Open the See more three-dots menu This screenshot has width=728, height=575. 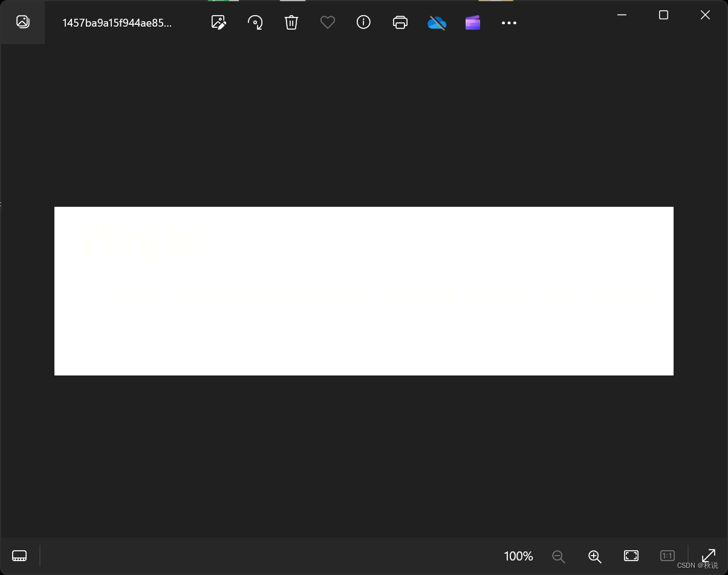coord(509,23)
